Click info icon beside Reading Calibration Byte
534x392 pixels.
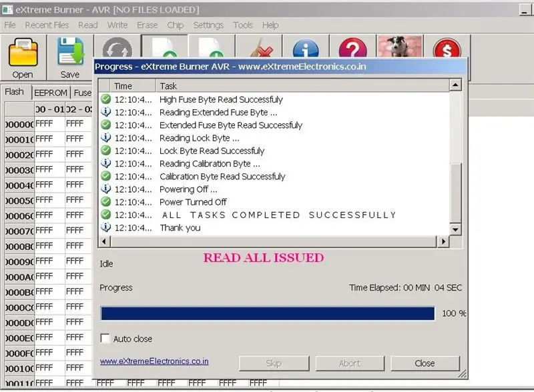[106, 163]
